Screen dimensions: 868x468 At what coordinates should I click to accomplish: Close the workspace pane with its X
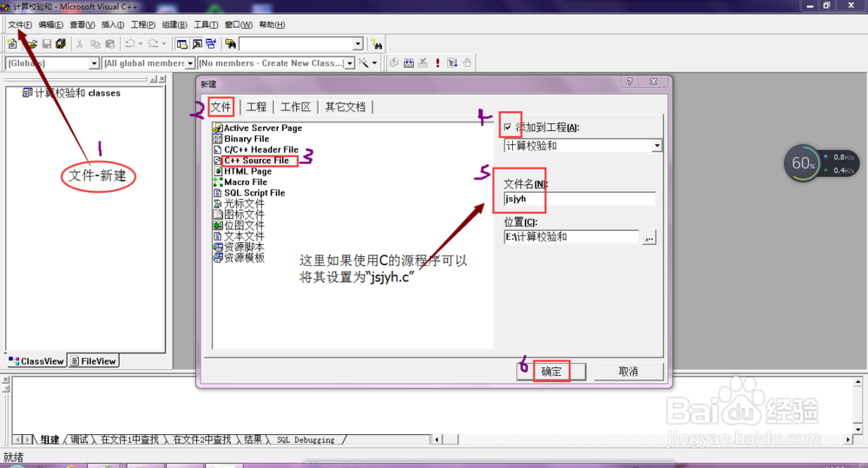(x=162, y=79)
